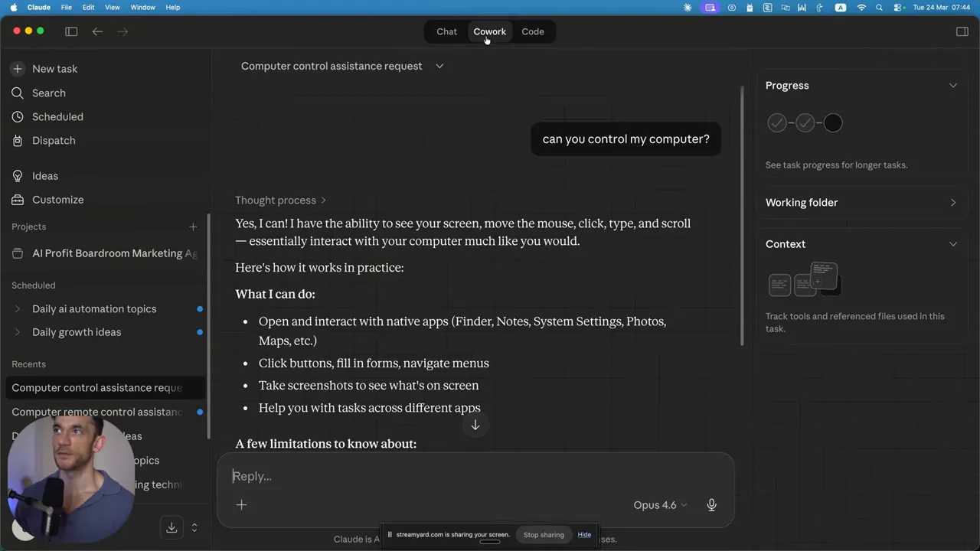Image resolution: width=980 pixels, height=551 pixels.
Task: Open the conversation title dropdown chevron
Action: [439, 66]
